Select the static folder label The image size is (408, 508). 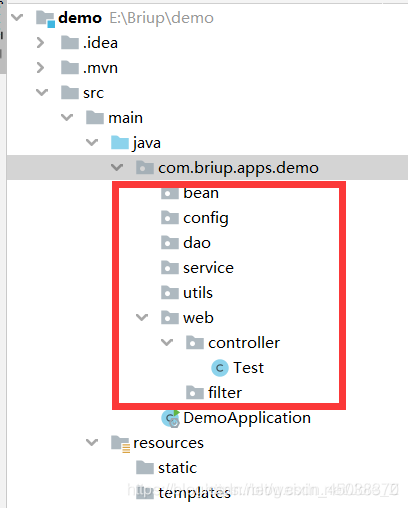tap(178, 468)
